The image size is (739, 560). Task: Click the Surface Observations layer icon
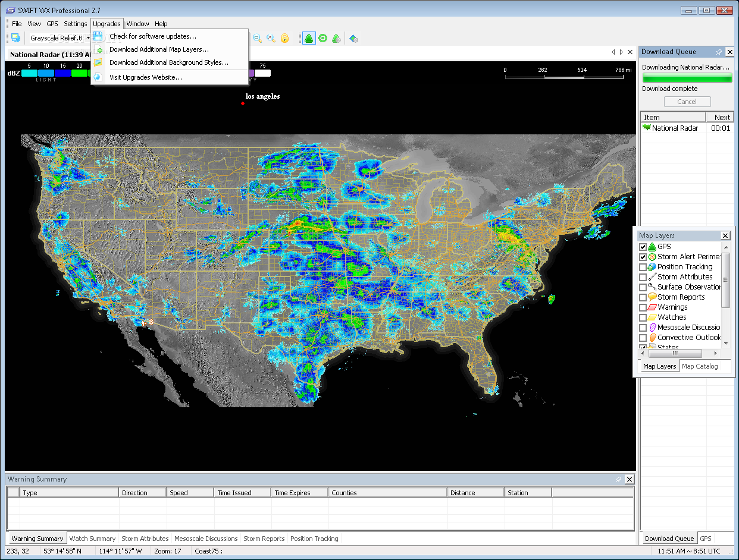652,287
